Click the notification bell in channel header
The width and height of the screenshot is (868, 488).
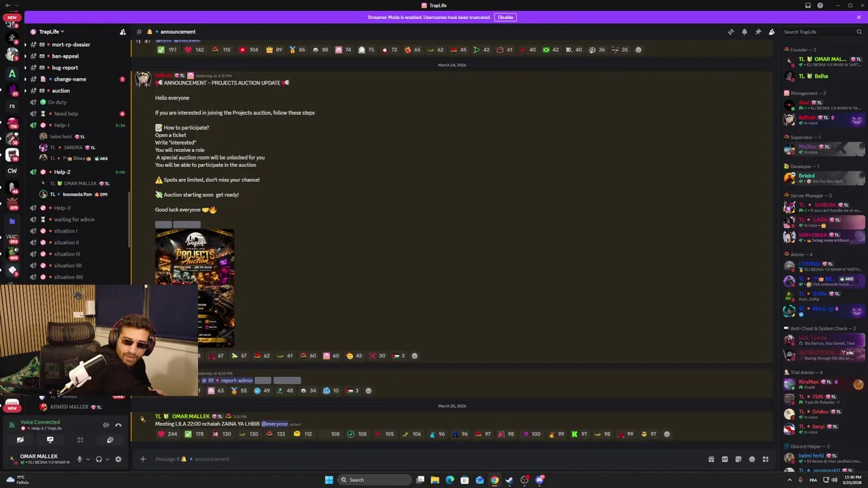click(x=745, y=32)
